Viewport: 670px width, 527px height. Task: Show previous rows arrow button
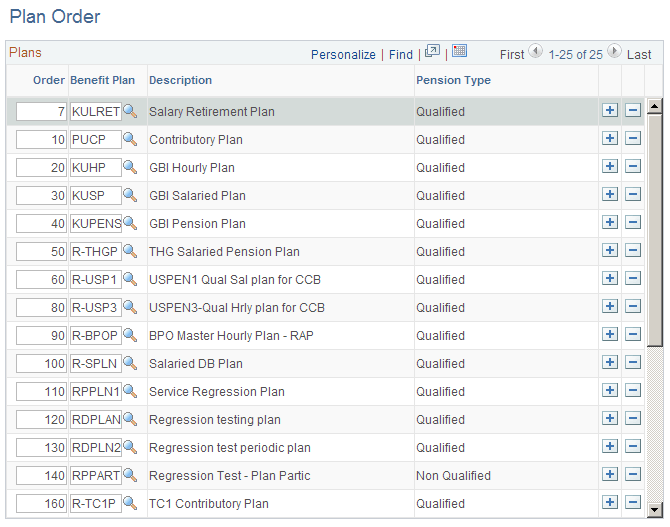click(x=535, y=51)
